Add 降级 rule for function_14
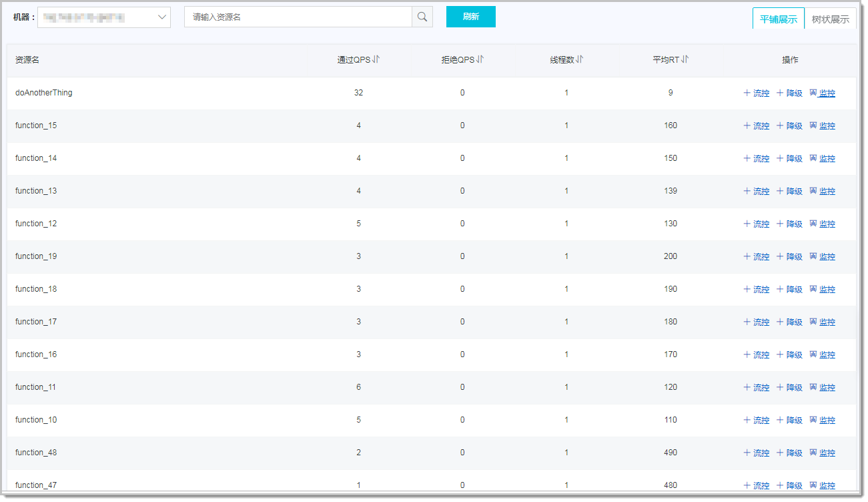The width and height of the screenshot is (868, 502). [789, 159]
